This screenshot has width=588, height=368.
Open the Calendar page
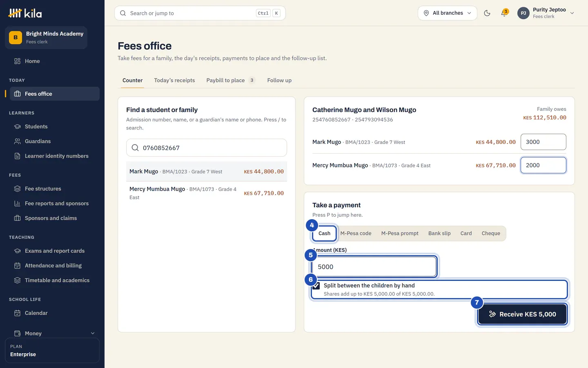(55, 313)
